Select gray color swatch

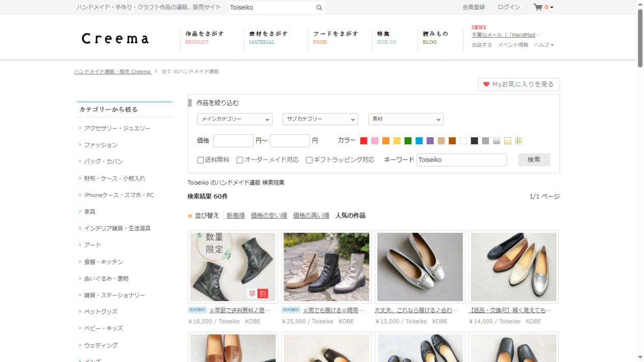click(x=486, y=141)
